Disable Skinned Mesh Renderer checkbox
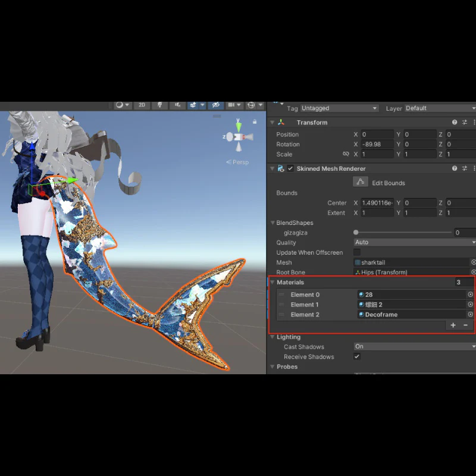The image size is (476, 476). tap(290, 168)
